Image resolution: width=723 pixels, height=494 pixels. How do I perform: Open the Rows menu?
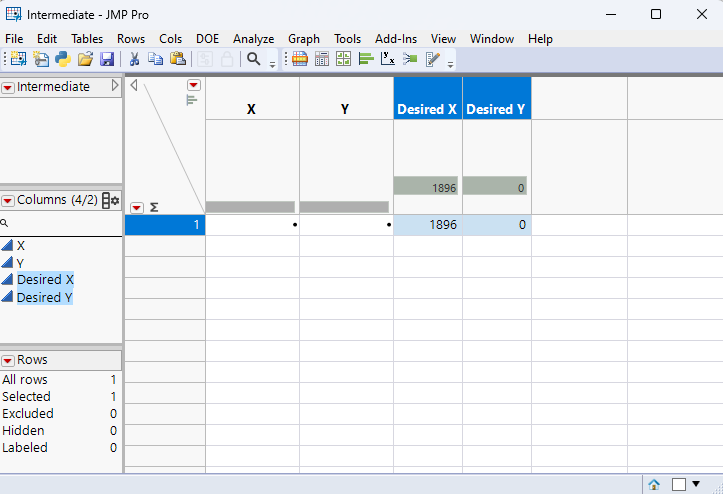click(131, 39)
